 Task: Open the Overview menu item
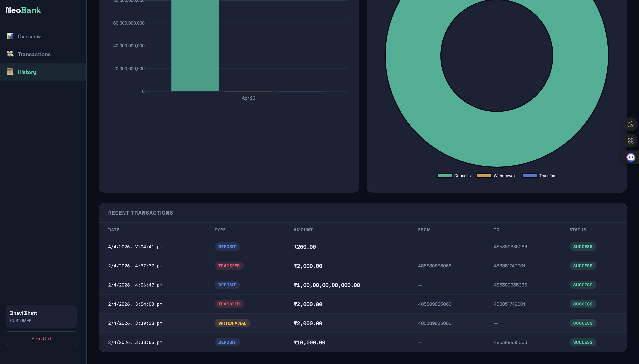coord(29,37)
